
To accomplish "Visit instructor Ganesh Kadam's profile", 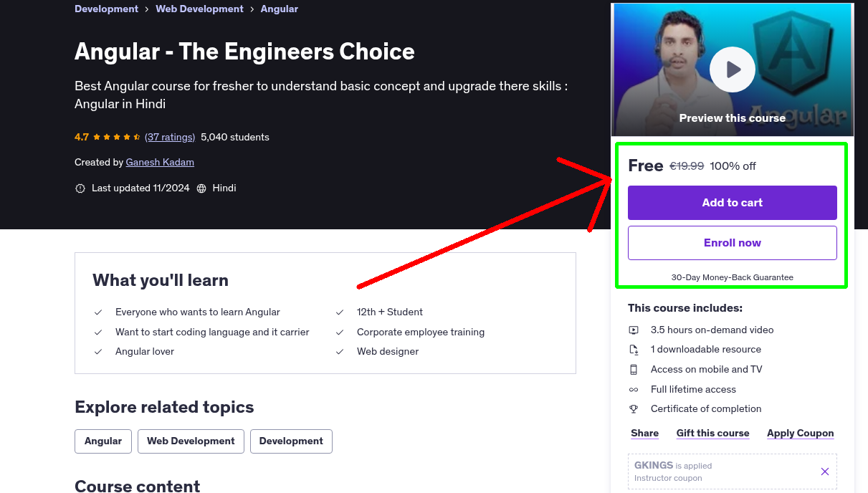I will point(160,162).
